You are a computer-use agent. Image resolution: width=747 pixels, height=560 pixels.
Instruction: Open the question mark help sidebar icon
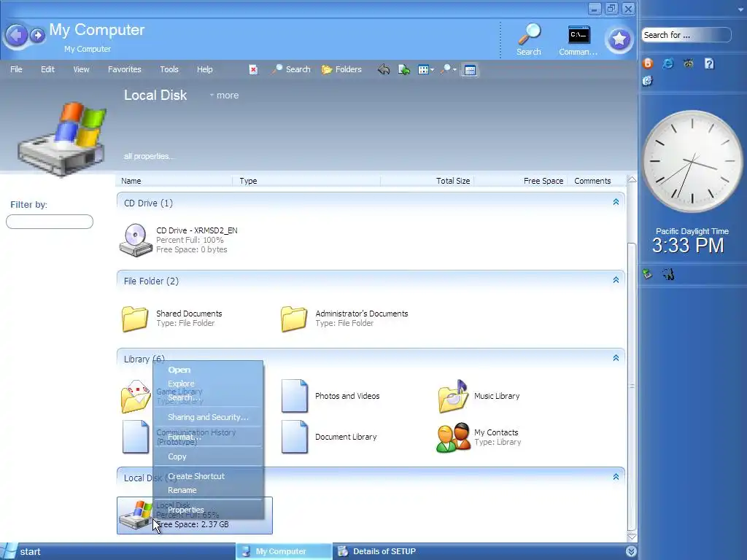709,63
